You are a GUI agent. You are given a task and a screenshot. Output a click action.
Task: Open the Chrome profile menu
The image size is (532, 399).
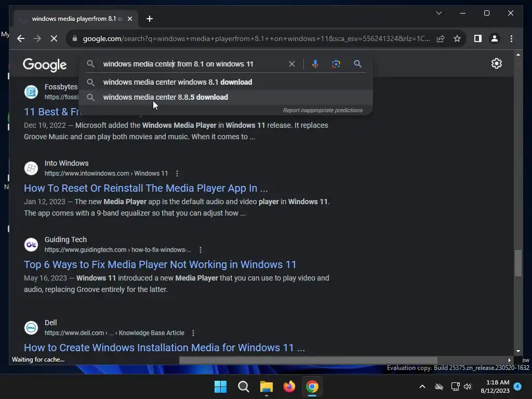click(495, 38)
